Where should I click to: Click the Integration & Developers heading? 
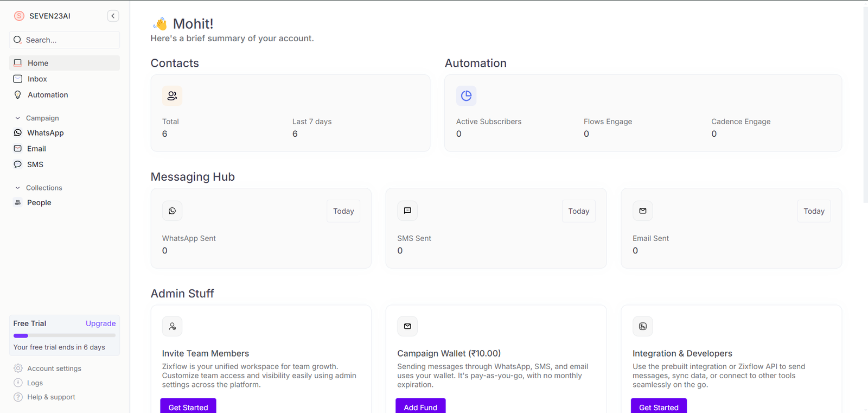(x=682, y=353)
